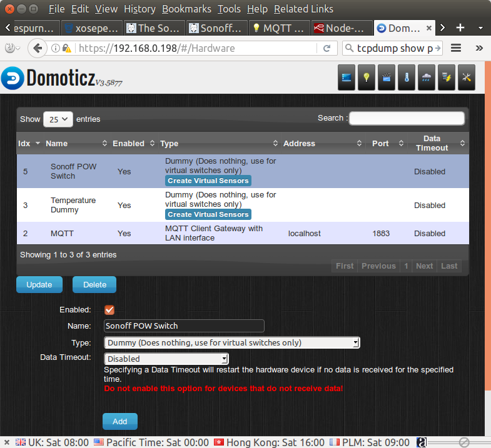The image size is (491, 448).
Task: Open the Weather rain cloud icon
Action: (427, 77)
